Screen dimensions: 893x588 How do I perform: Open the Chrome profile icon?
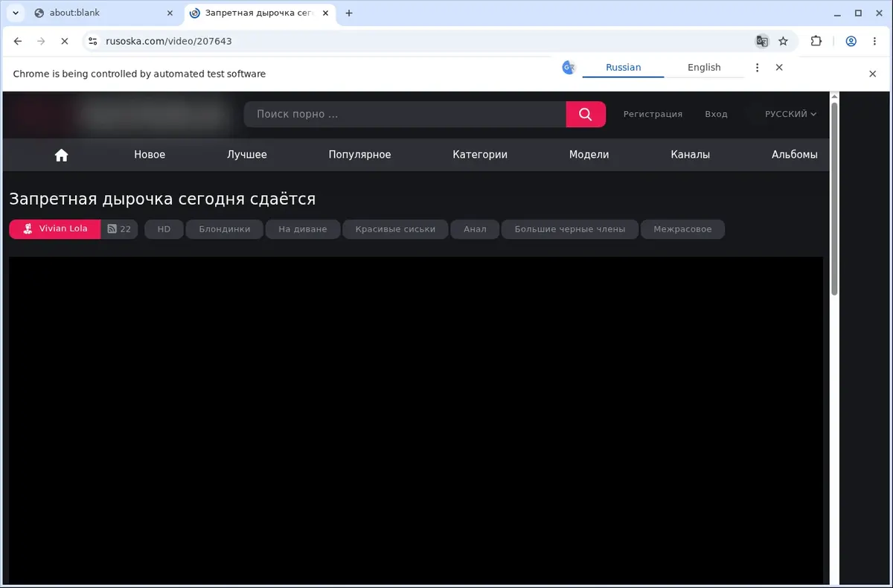click(x=851, y=42)
